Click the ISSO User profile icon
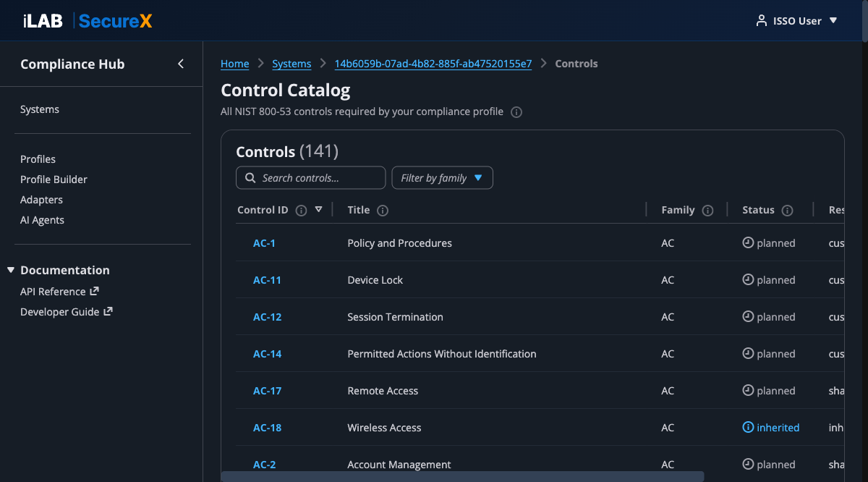This screenshot has width=868, height=482. pos(761,21)
